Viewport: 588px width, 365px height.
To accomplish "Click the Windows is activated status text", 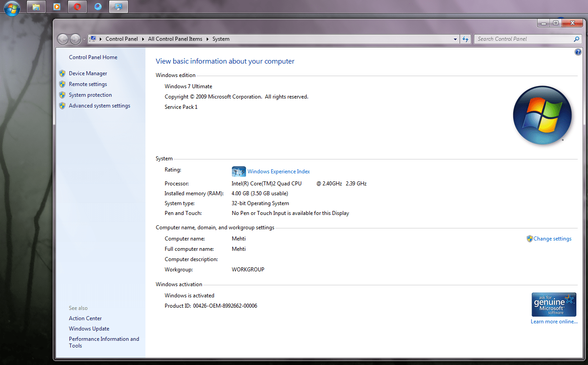I will coord(189,296).
